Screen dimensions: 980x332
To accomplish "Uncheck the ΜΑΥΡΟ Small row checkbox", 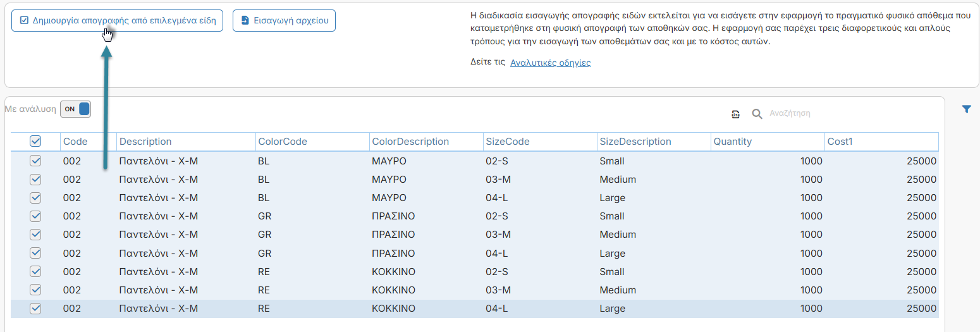I will click(36, 161).
